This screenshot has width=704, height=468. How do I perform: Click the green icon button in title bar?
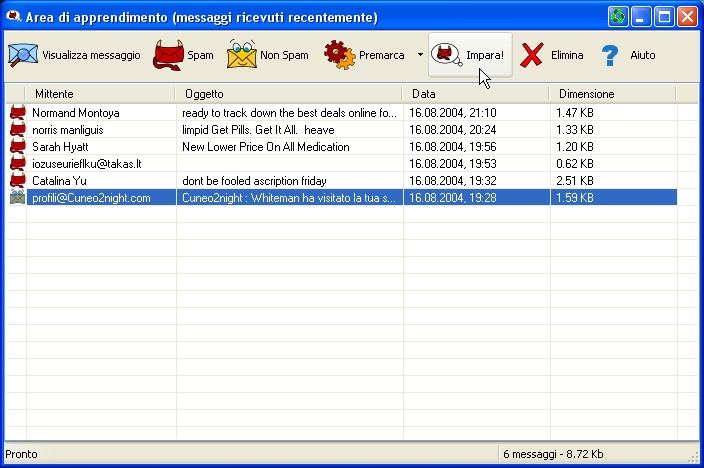[618, 17]
